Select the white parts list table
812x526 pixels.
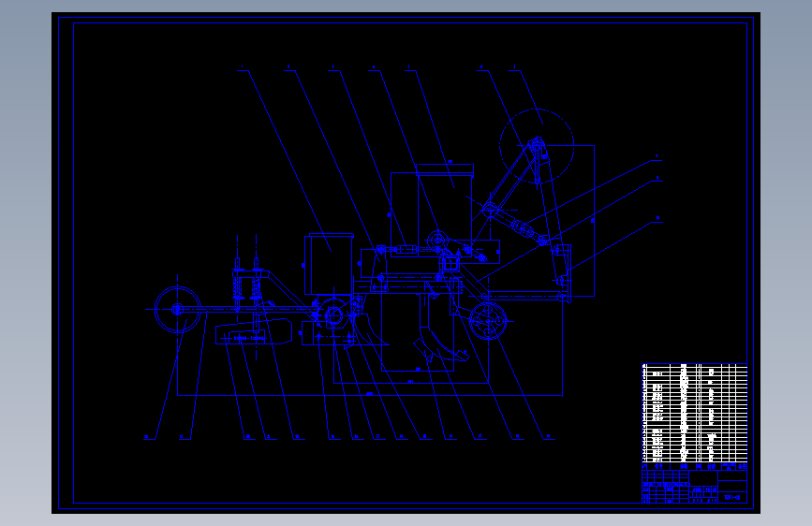(x=694, y=413)
